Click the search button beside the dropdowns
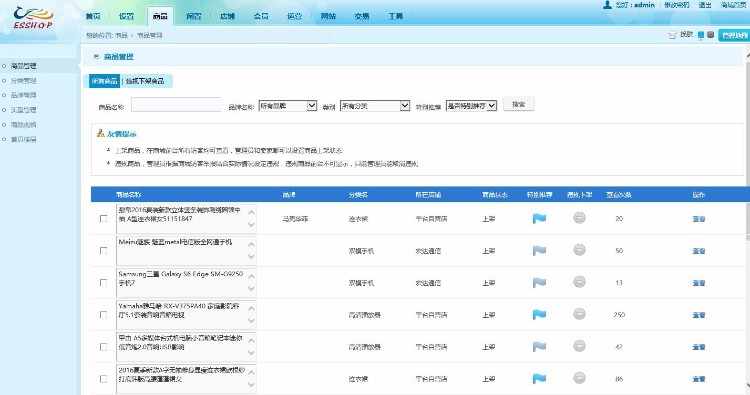 tap(519, 104)
